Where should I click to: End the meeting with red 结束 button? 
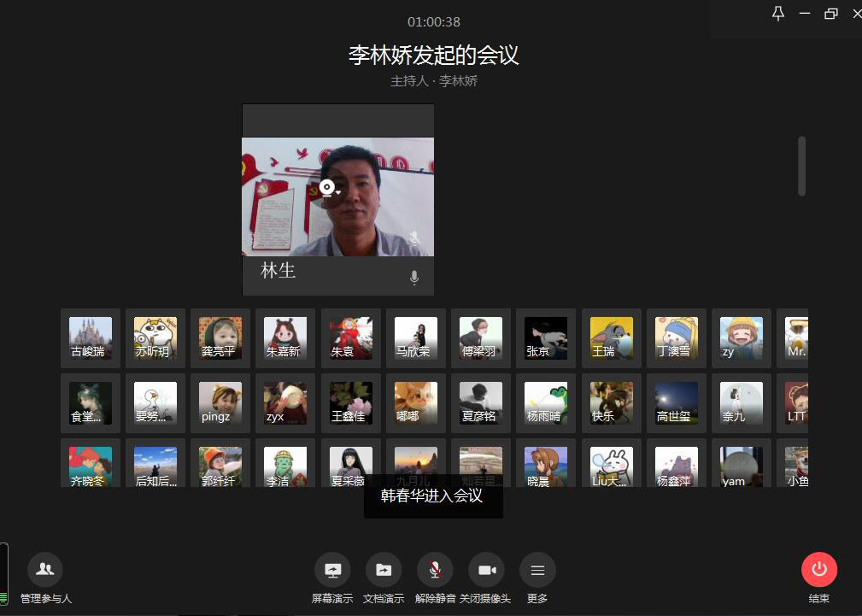pyautogui.click(x=818, y=570)
